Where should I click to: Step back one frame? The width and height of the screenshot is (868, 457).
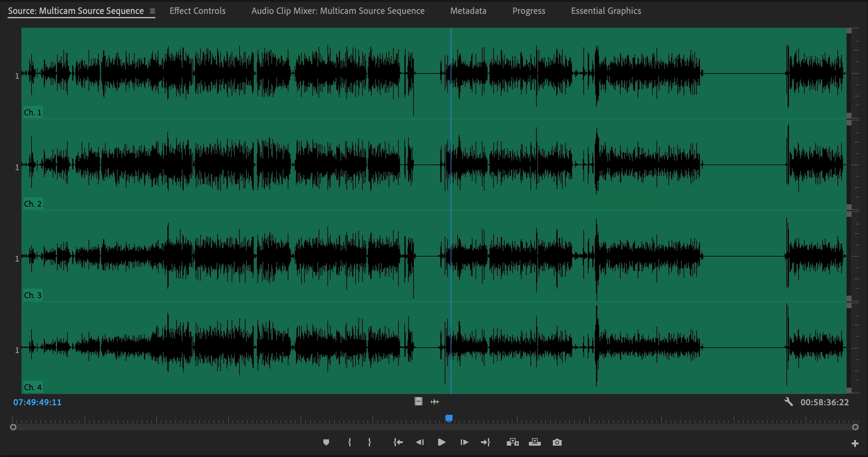(420, 442)
